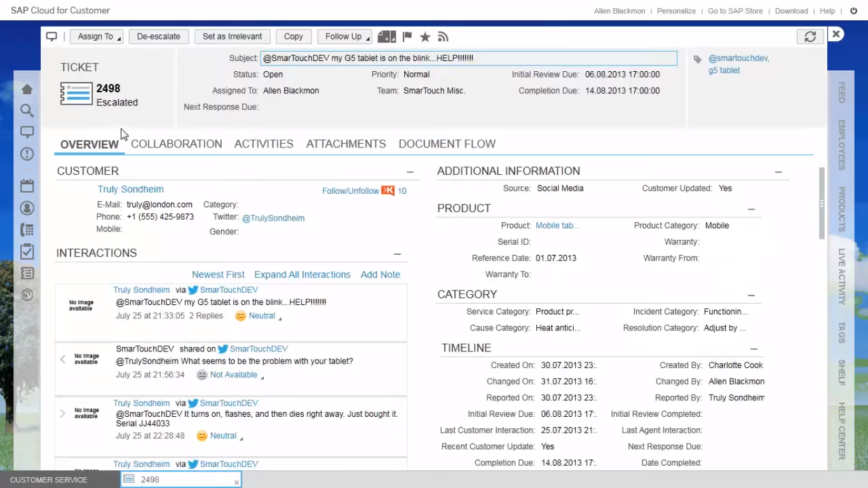Click the vertical scrollbar on the right

click(821, 203)
